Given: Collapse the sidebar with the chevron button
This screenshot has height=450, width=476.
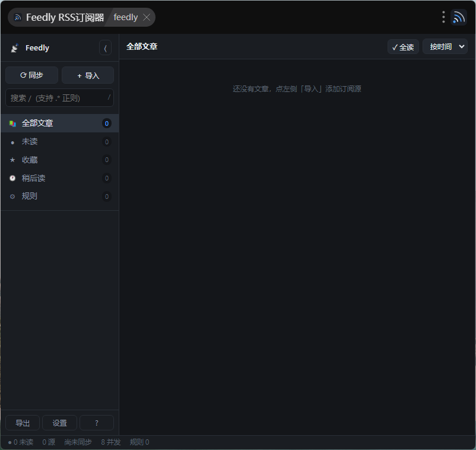Looking at the screenshot, I should pyautogui.click(x=105, y=48).
